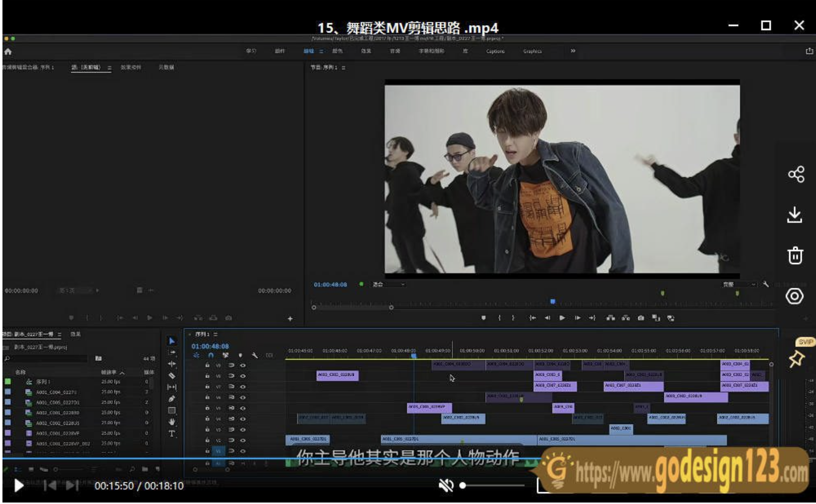Choose the Slip tool
The image size is (816, 504).
pos(172,387)
